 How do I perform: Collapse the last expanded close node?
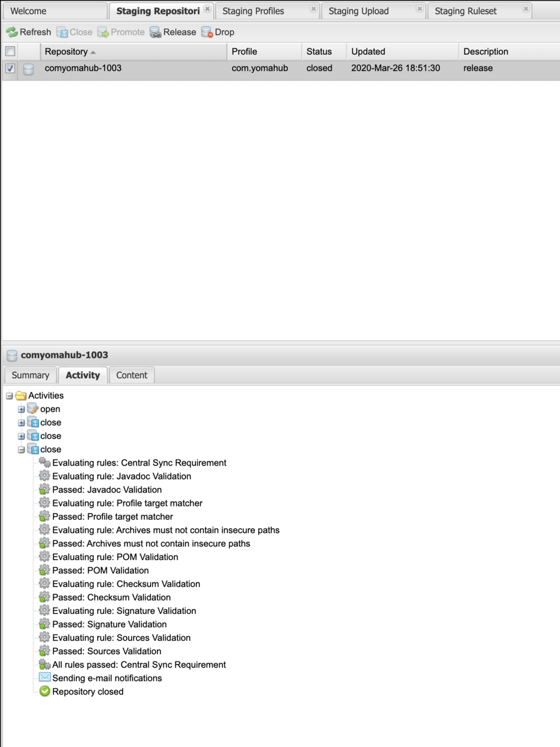[21, 449]
